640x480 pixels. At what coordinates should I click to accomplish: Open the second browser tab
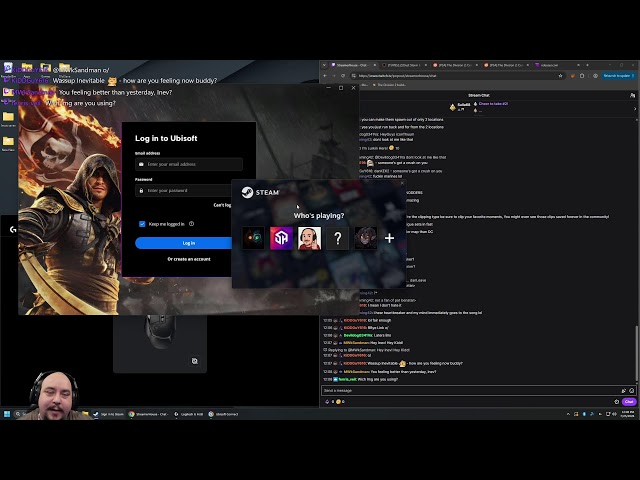[404, 65]
